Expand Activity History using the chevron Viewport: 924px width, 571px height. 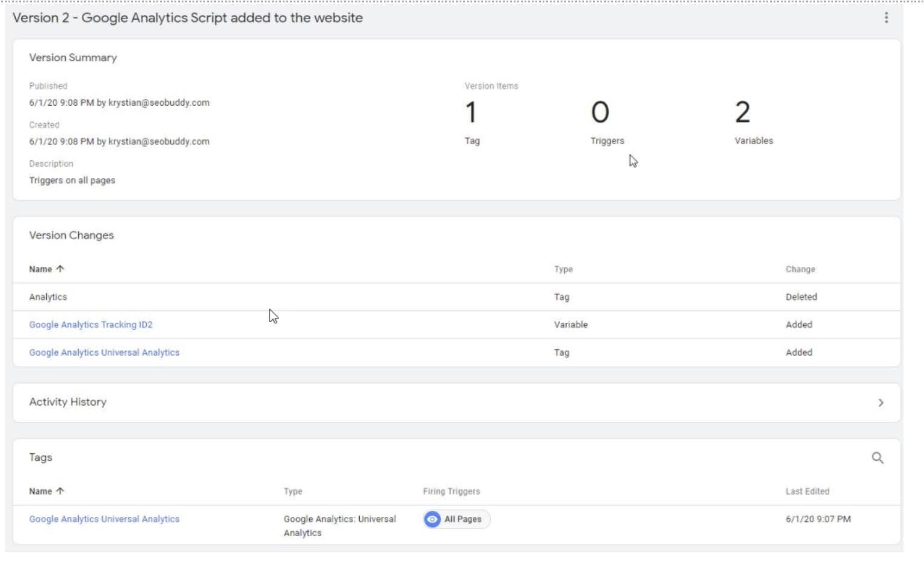click(881, 403)
